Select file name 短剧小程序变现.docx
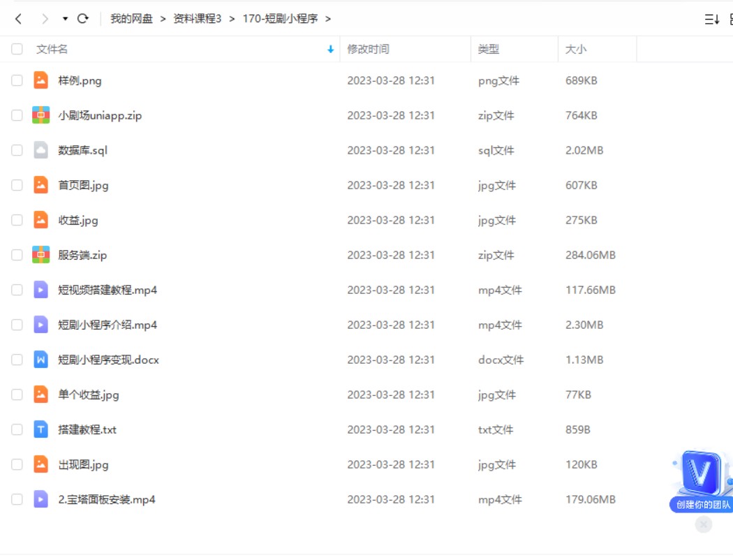Screen dimensions: 733x560 [x=108, y=360]
